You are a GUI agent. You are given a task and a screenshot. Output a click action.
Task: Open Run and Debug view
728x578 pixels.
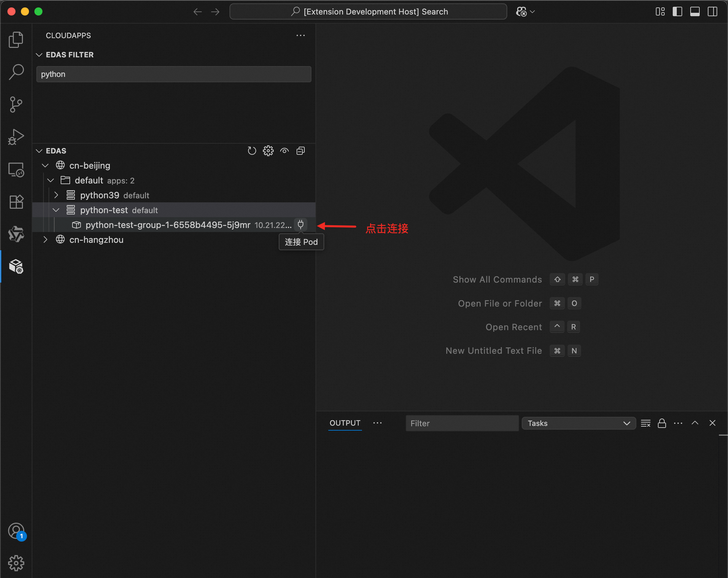(16, 137)
